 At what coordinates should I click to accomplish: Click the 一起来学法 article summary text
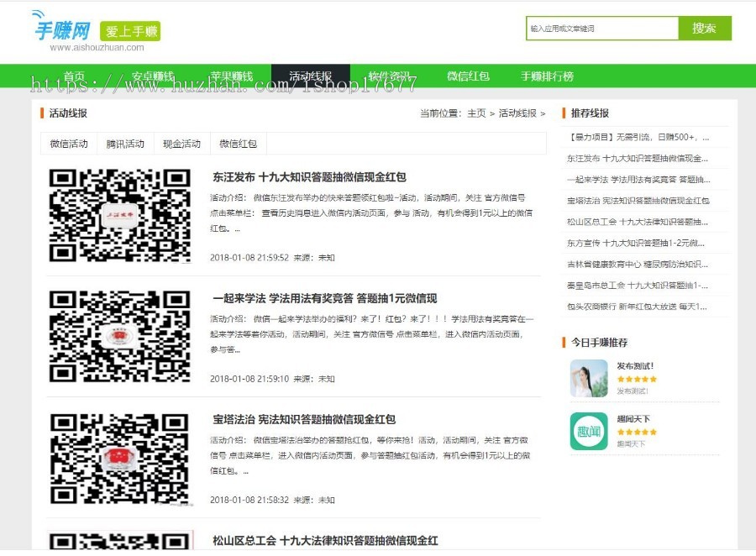pos(372,333)
